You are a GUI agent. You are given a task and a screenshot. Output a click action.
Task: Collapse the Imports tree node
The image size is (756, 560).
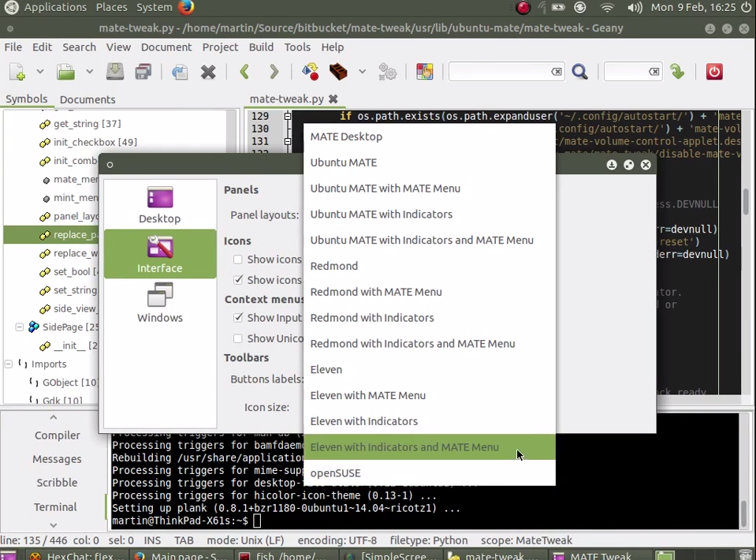pyautogui.click(x=8, y=364)
